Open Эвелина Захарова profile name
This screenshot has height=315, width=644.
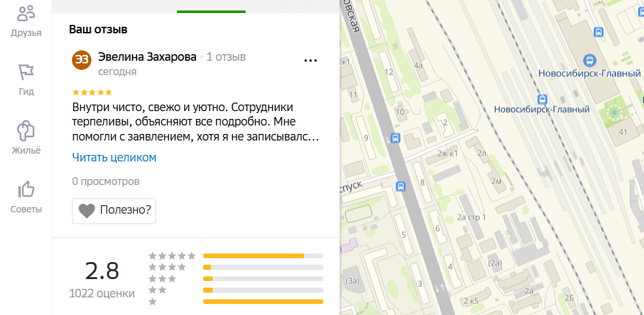pos(147,57)
